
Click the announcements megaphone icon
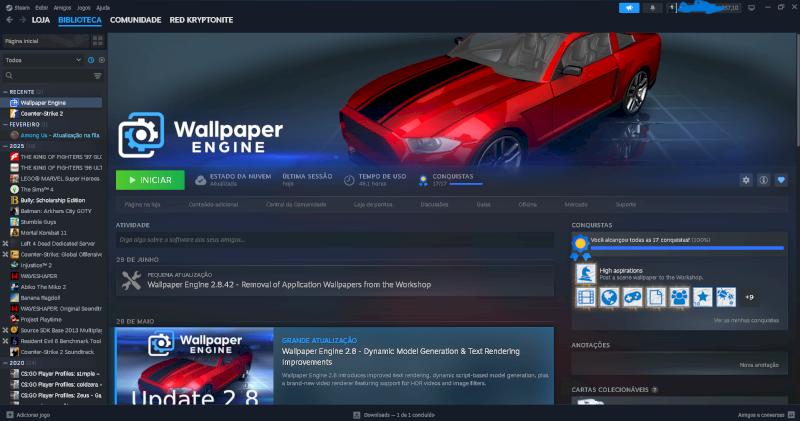click(x=629, y=8)
